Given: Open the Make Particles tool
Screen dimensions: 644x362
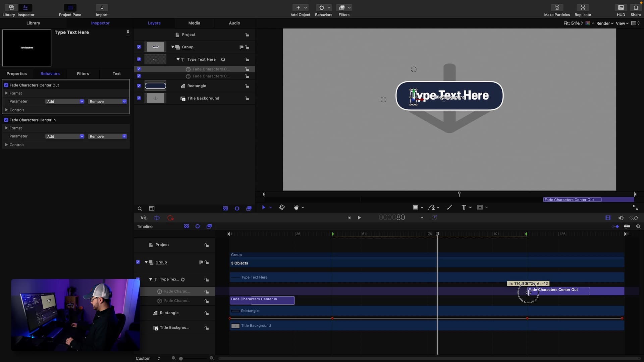Looking at the screenshot, I should 557,8.
